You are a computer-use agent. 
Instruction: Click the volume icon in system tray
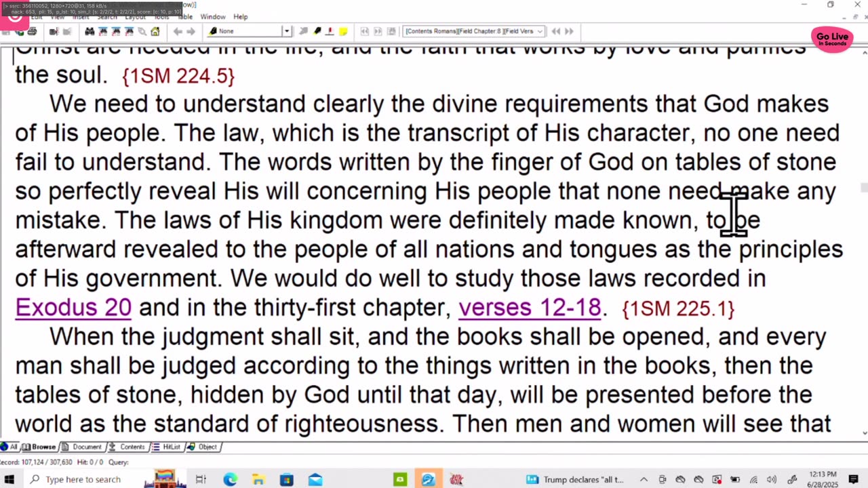pyautogui.click(x=772, y=479)
